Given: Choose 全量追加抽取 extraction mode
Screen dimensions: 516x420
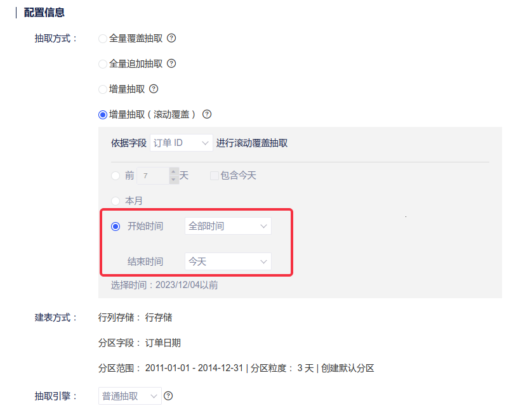Looking at the screenshot, I should point(103,64).
